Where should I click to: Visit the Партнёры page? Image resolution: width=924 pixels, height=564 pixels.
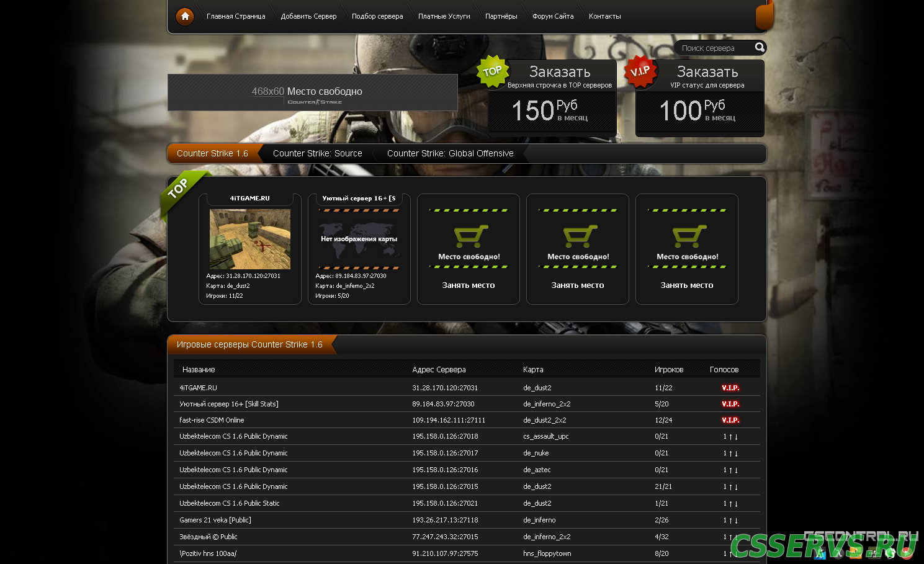tap(501, 16)
